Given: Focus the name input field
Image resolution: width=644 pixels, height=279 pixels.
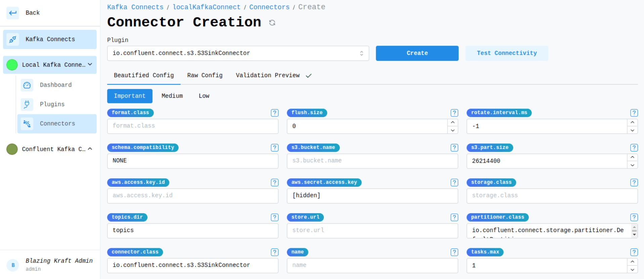Looking at the screenshot, I should pyautogui.click(x=372, y=265).
